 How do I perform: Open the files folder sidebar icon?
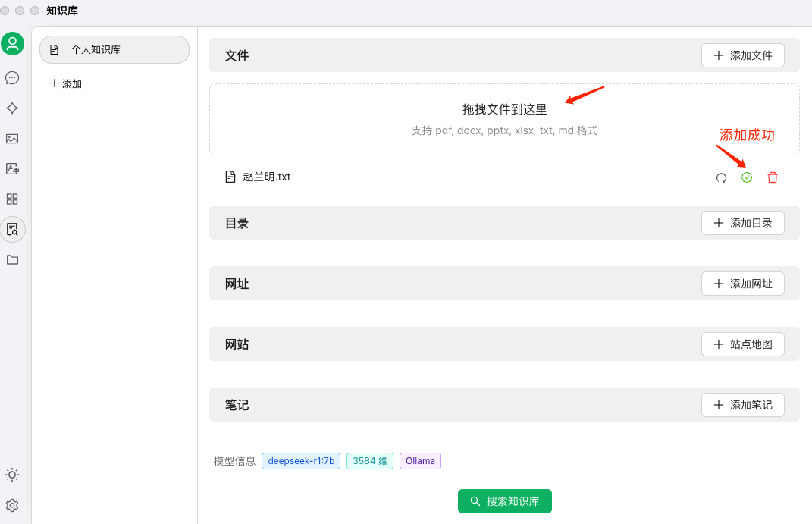coord(12,260)
